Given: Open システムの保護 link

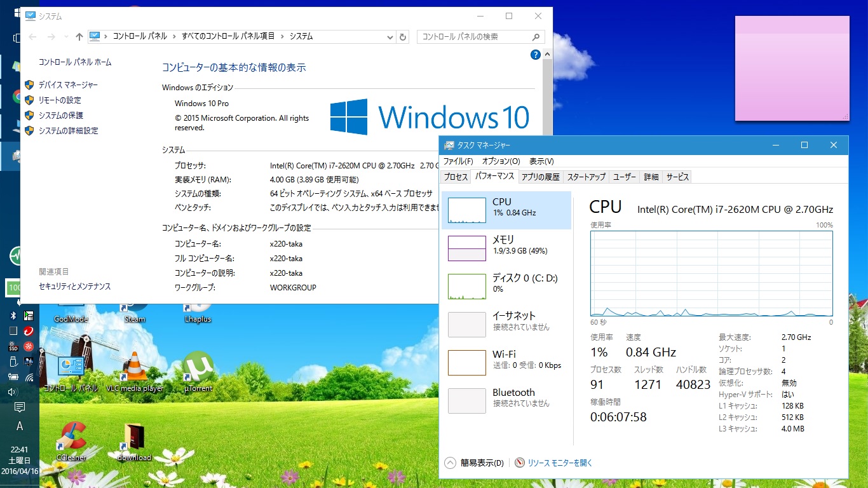Looking at the screenshot, I should pos(61,116).
